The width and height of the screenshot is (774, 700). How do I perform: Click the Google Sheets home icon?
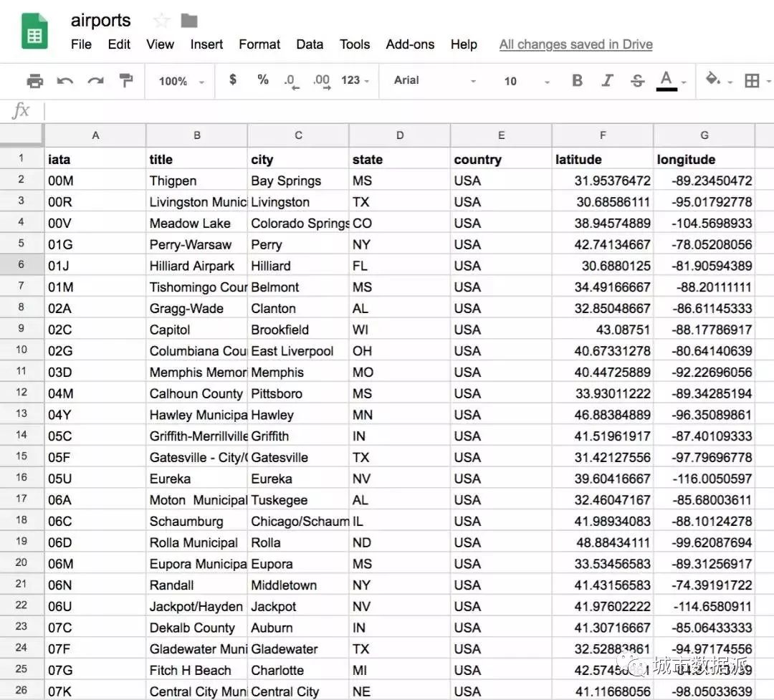point(34,31)
